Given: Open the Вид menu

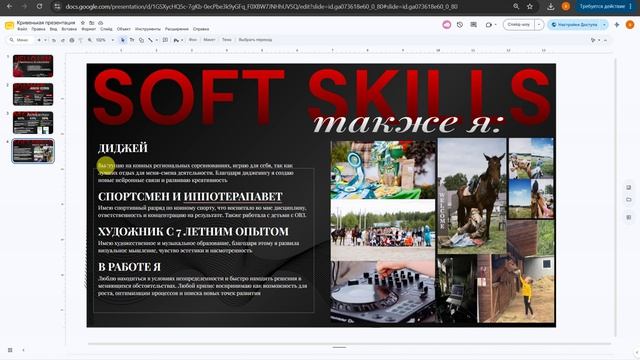Looking at the screenshot, I should click(x=53, y=29).
